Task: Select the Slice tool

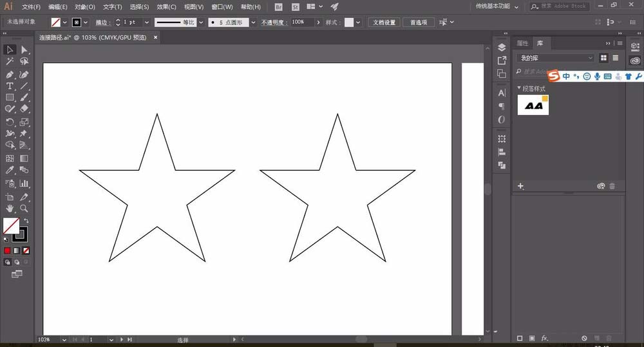Action: 24,197
